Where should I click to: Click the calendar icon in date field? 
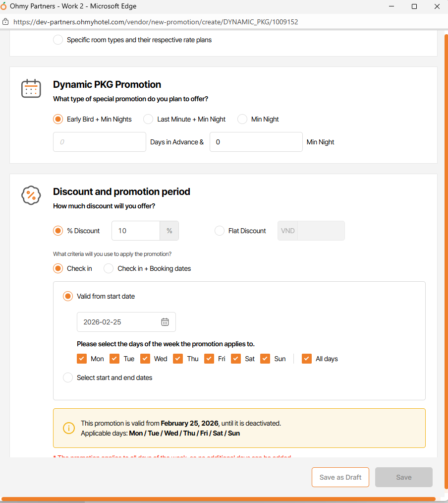click(165, 322)
